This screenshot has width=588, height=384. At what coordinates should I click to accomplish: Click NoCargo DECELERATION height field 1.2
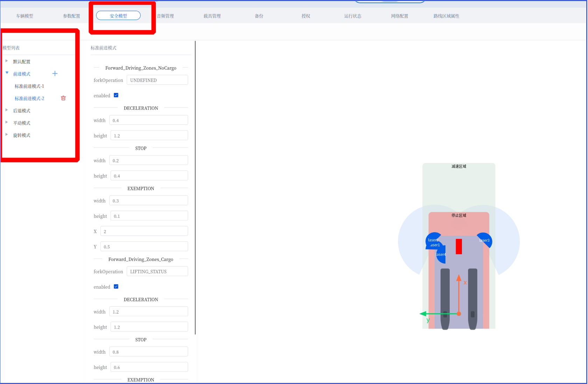point(149,136)
